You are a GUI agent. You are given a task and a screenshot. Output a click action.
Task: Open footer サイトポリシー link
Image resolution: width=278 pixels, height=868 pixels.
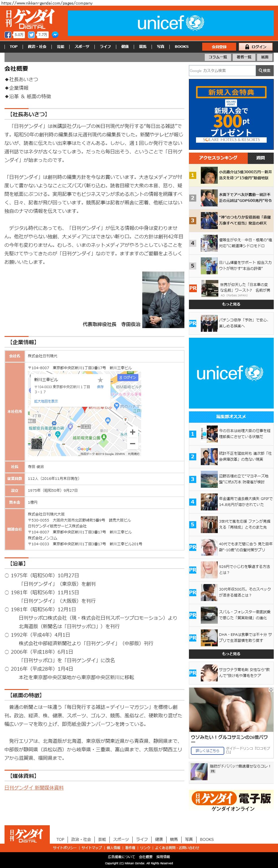(64, 847)
